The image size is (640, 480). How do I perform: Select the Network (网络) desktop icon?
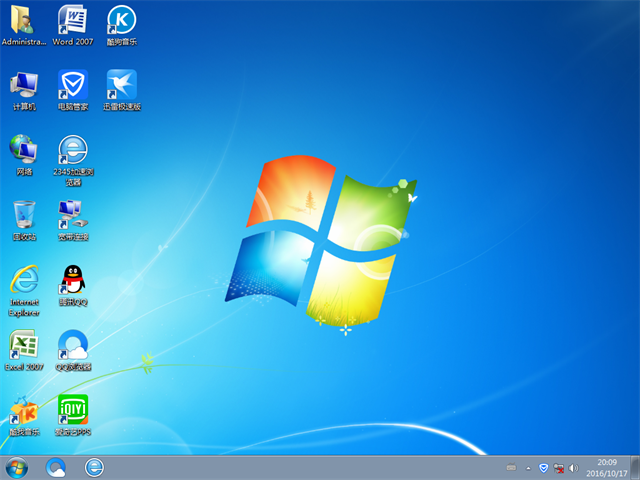click(x=23, y=150)
